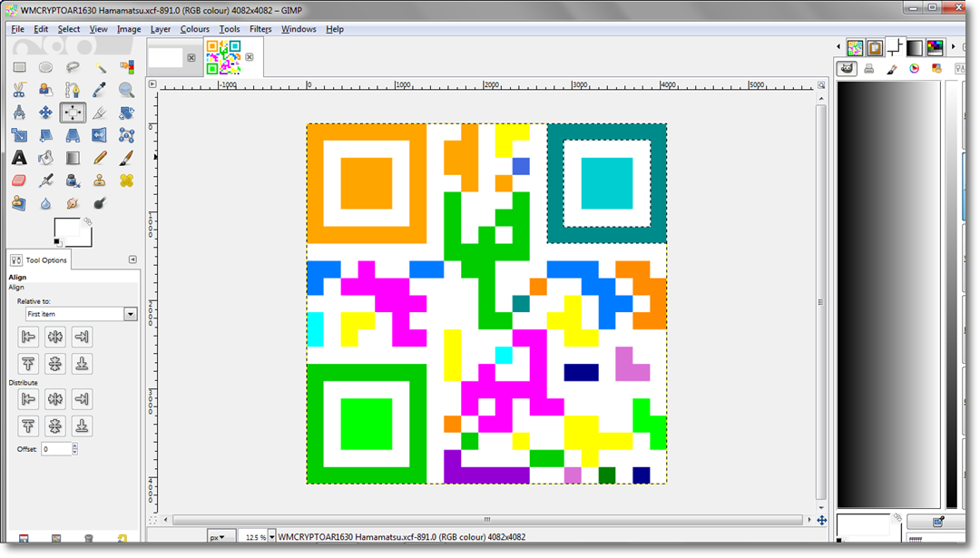
Task: Select the Zoom magnifier tool
Action: (x=127, y=90)
